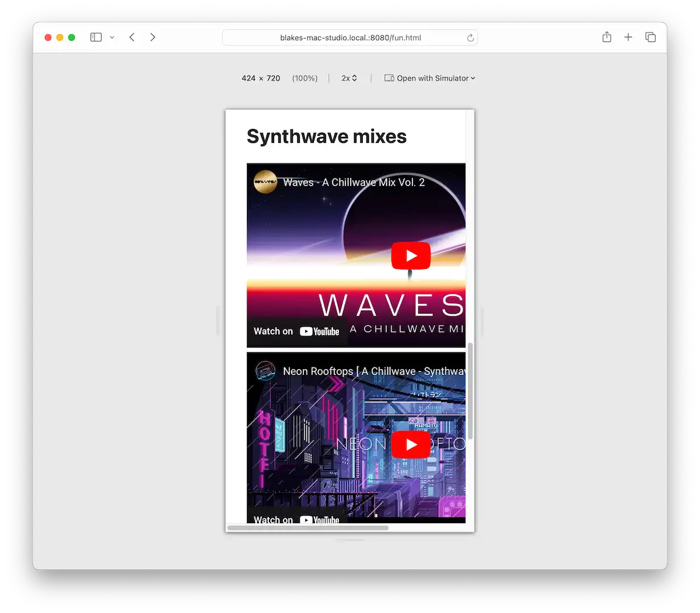Click the address bar URL field
Image resolution: width=700 pixels, height=613 pixels.
[x=350, y=37]
